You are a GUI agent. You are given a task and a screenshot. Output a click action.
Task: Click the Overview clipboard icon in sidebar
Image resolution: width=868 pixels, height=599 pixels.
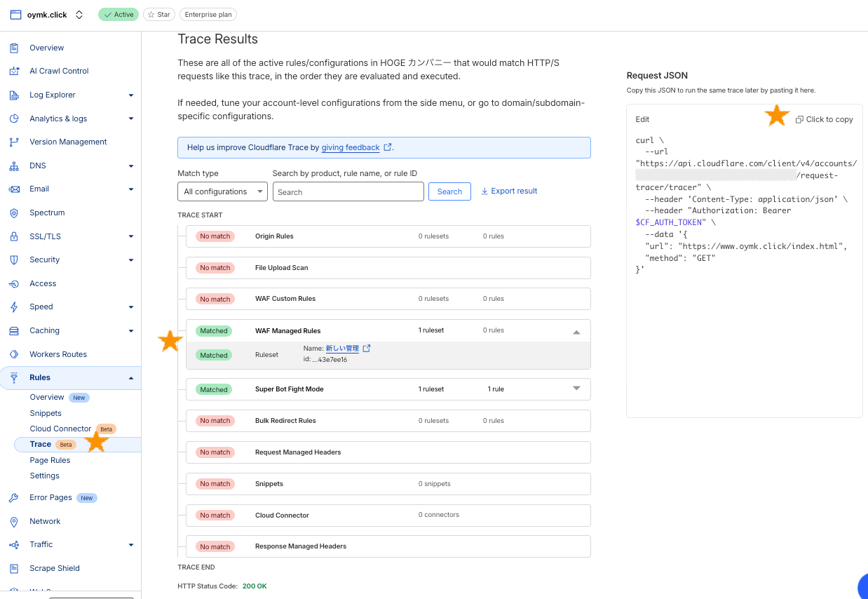coord(14,48)
